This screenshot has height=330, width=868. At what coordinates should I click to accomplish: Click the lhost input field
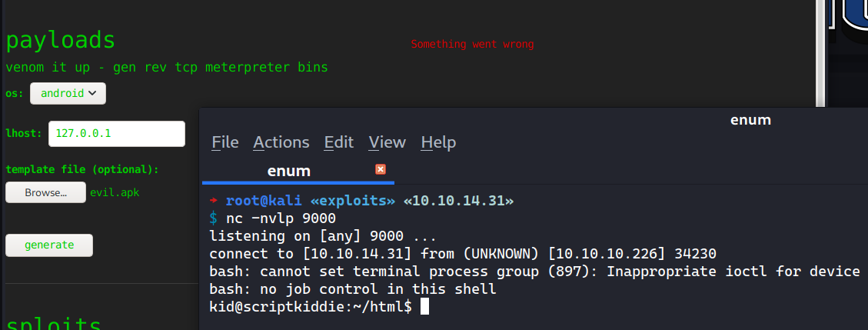pos(117,133)
